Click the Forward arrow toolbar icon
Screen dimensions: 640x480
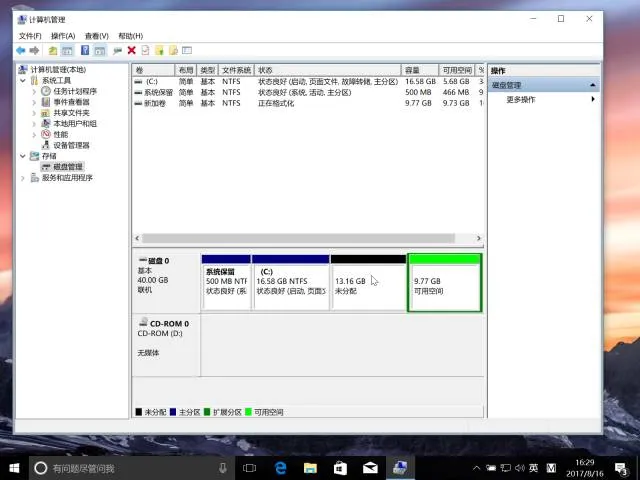click(x=34, y=51)
